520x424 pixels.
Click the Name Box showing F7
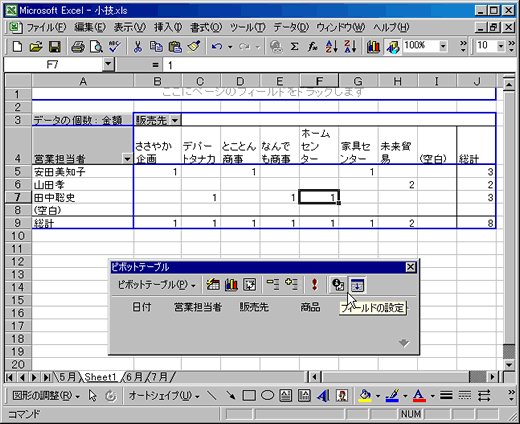[53, 64]
